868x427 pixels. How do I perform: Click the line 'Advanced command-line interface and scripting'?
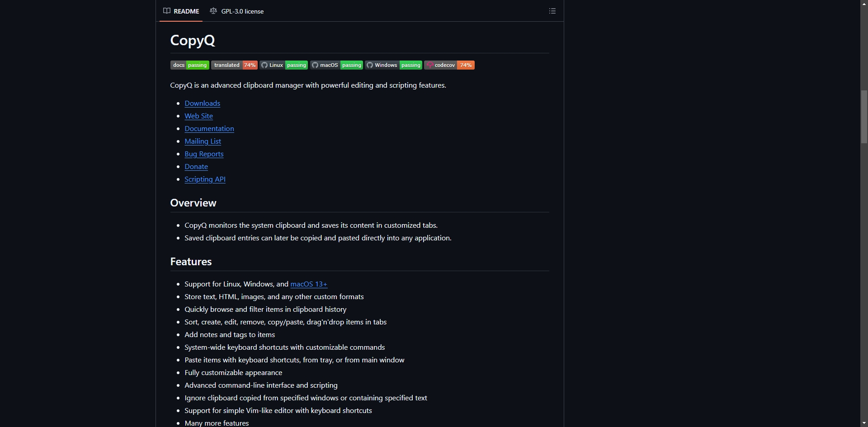coord(261,385)
